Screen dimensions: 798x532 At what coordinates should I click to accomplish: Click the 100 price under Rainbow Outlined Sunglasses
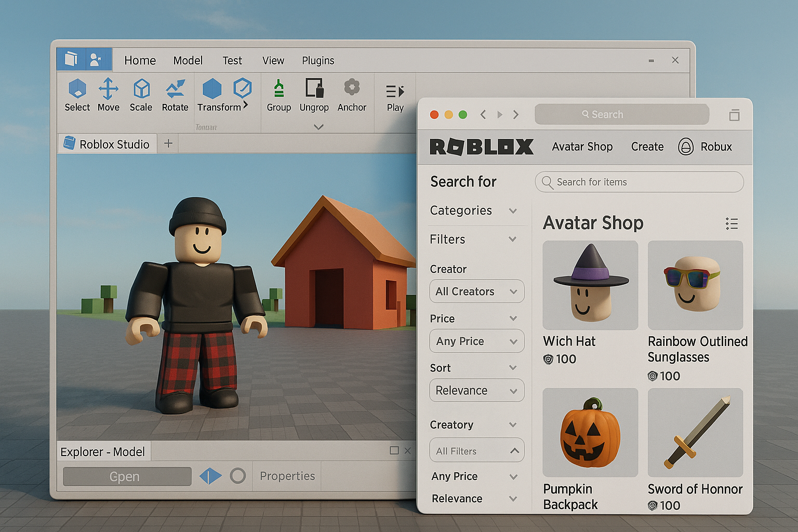(664, 376)
